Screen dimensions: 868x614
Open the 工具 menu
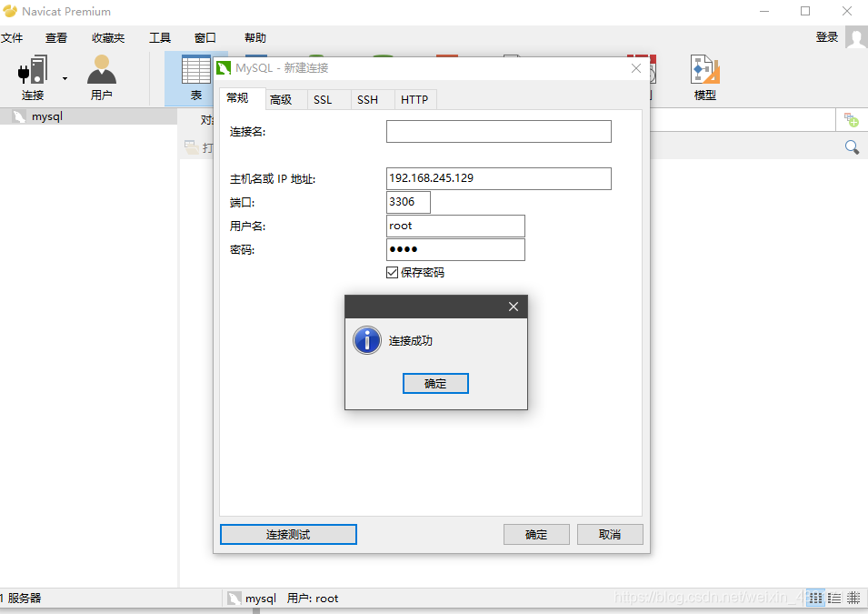tap(160, 37)
